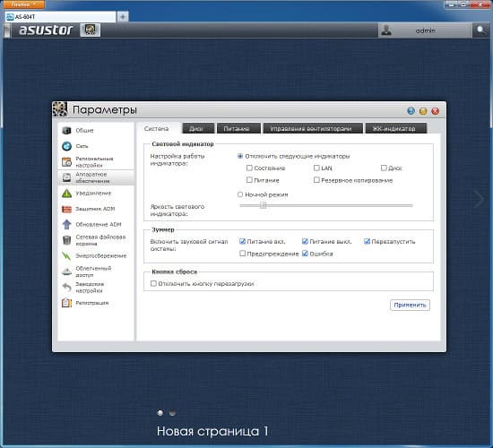The height and width of the screenshot is (448, 493).
Task: Switch to the ЖК-индикатор tab
Action: [396, 128]
